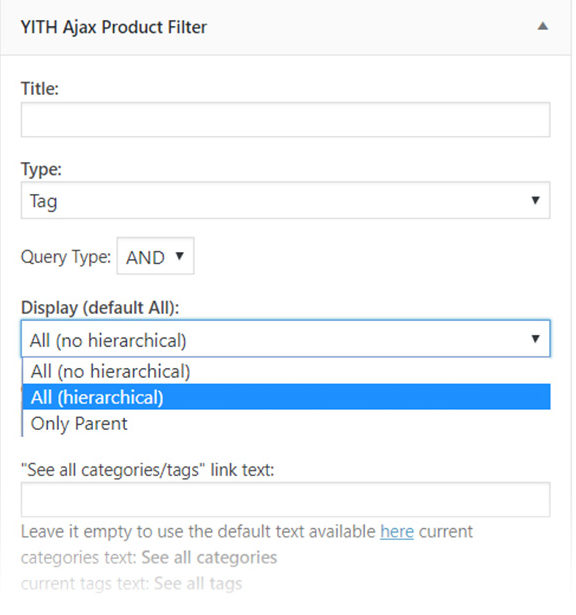Choose the highlighted All (hierarchical) option
The height and width of the screenshot is (615, 576).
286,397
